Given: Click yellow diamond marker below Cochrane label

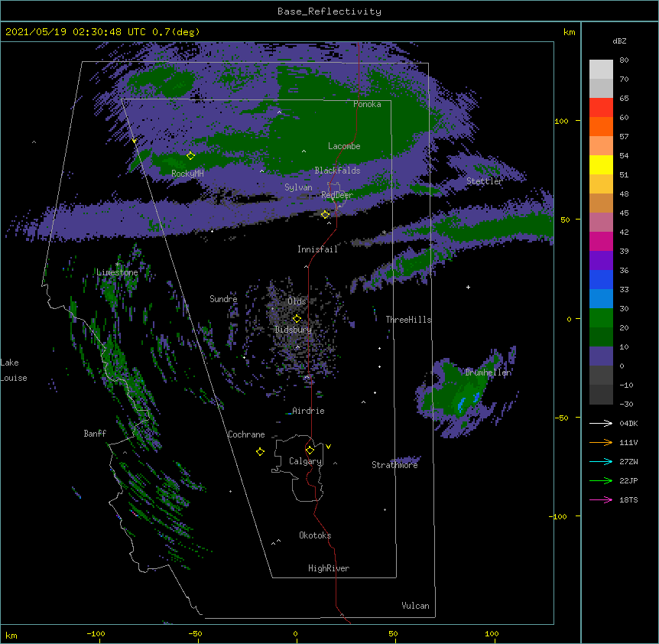Looking at the screenshot, I should point(260,451).
